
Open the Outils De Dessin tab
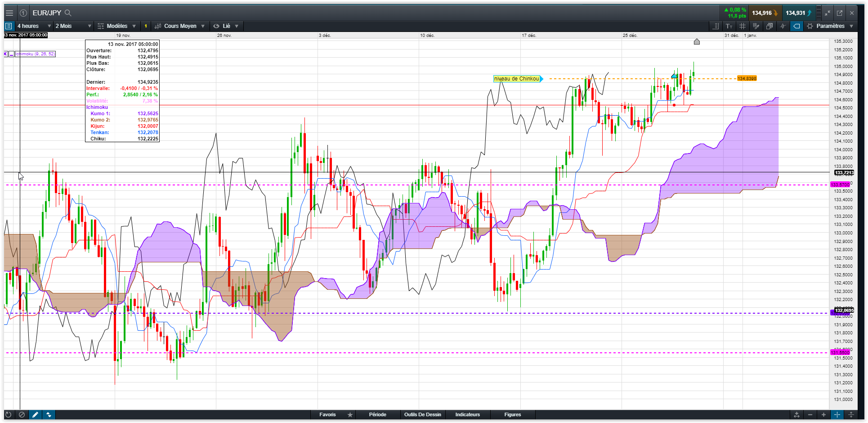click(x=422, y=414)
